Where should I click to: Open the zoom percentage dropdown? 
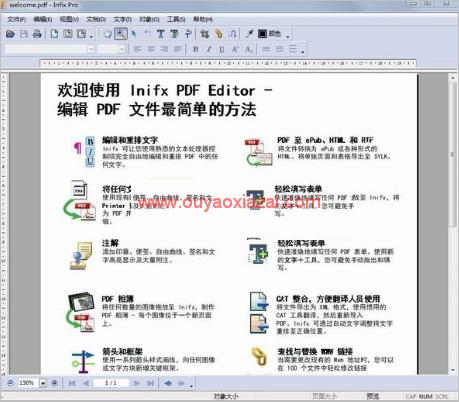[x=43, y=383]
